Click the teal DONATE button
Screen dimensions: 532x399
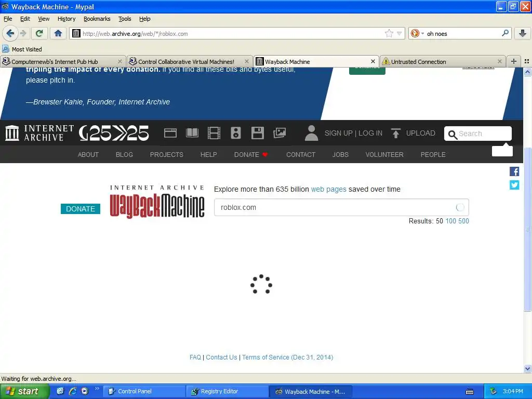(81, 209)
